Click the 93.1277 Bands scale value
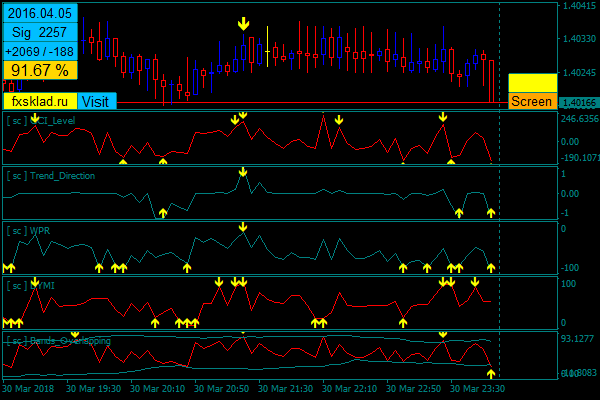Screen dimensions: 600x400 pos(577,339)
